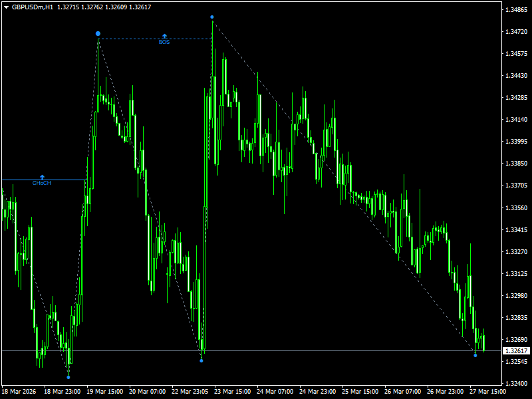Viewport: 532px width, 399px height.
Task: Click the blue dot at the 22 Mar low
Action: coord(201,361)
